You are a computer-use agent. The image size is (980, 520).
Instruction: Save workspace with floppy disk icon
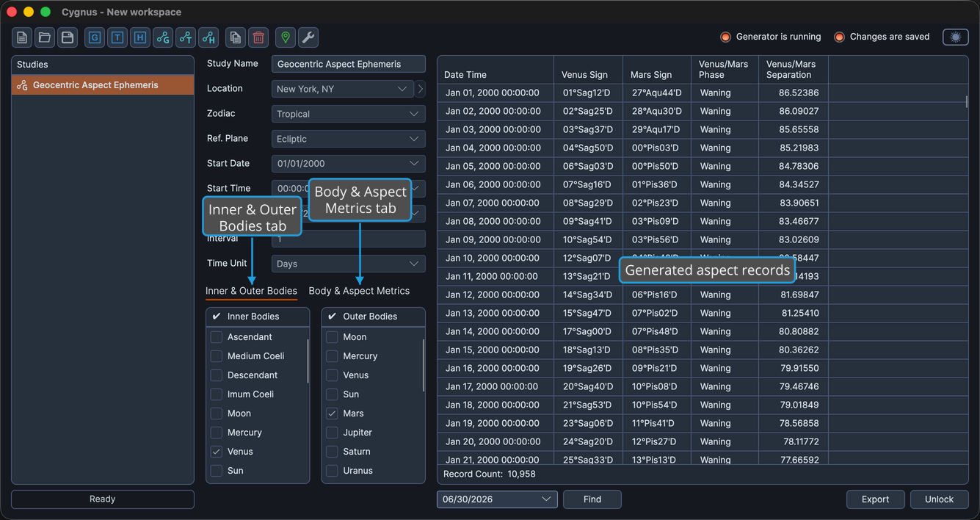68,37
